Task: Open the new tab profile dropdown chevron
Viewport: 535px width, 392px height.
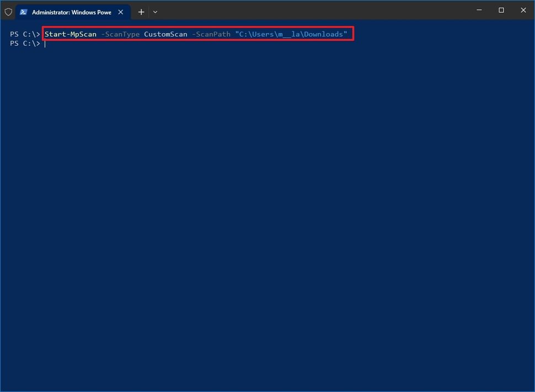Action: (155, 12)
